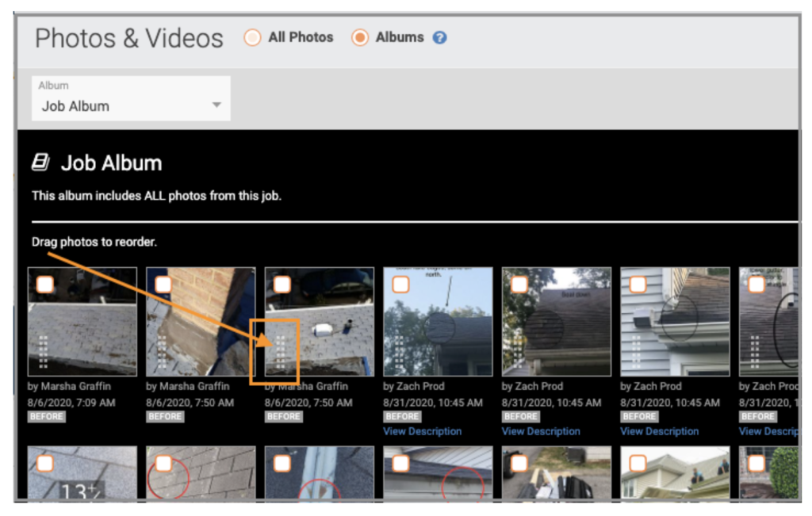
Task: Select the All Photos radio button
Action: tap(252, 37)
